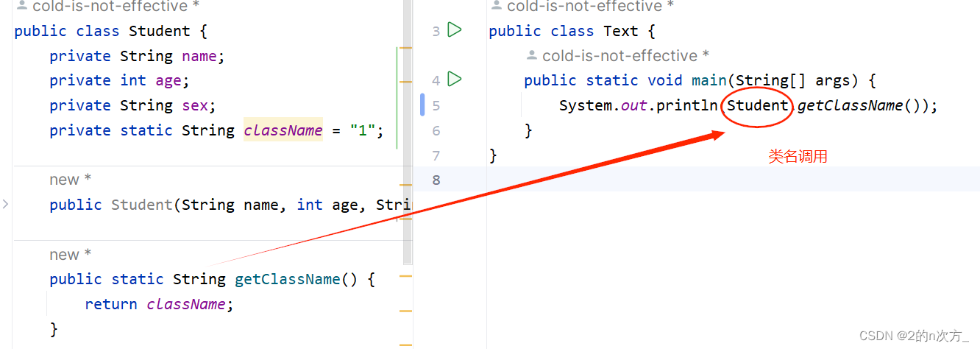Click className in return statement
The height and width of the screenshot is (349, 980).
(x=186, y=304)
